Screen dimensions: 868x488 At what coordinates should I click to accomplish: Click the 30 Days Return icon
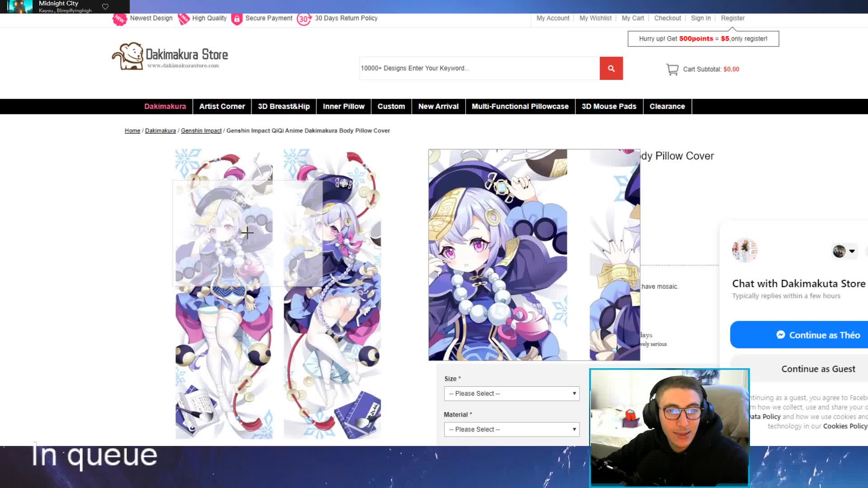click(304, 19)
